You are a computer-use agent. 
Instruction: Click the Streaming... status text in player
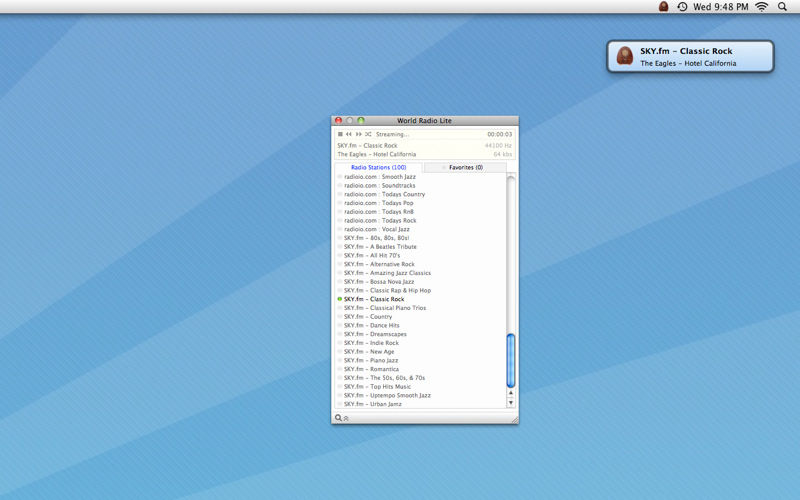pyautogui.click(x=392, y=134)
